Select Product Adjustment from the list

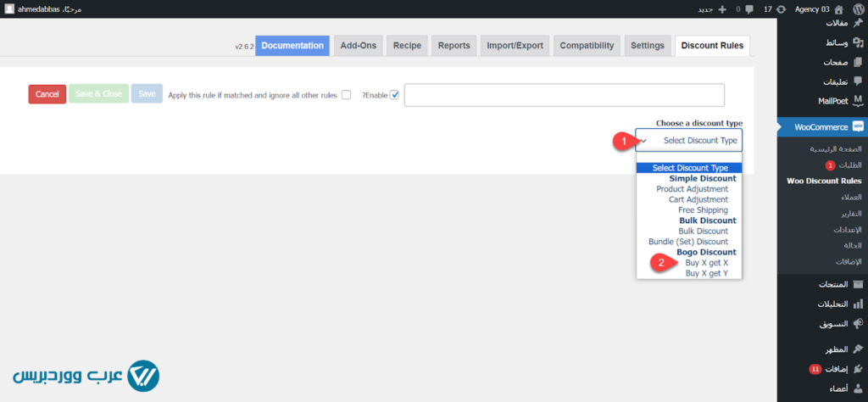[692, 189]
